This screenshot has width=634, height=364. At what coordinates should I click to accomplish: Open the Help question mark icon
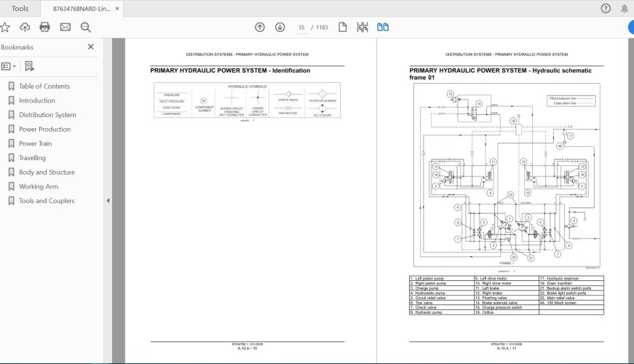tap(606, 9)
